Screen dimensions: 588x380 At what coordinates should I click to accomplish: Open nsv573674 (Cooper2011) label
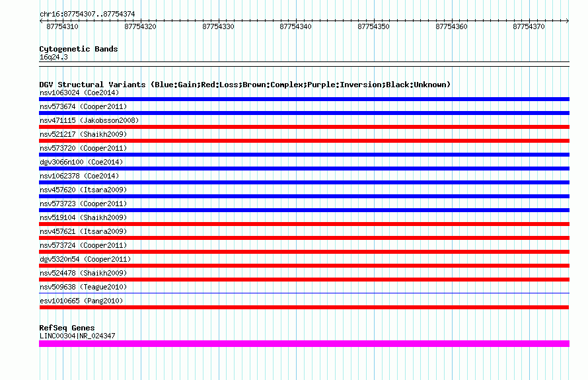tap(83, 106)
